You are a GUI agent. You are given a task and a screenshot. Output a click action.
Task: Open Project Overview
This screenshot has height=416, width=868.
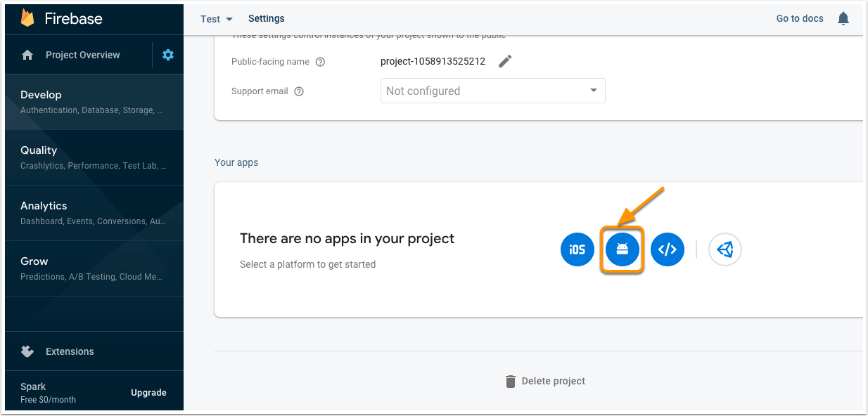tap(83, 55)
